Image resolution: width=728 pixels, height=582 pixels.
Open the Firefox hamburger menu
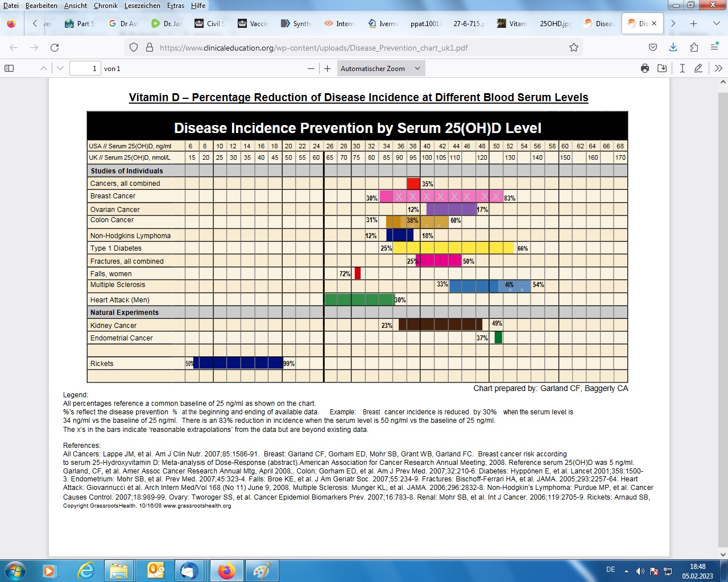pyautogui.click(x=714, y=47)
